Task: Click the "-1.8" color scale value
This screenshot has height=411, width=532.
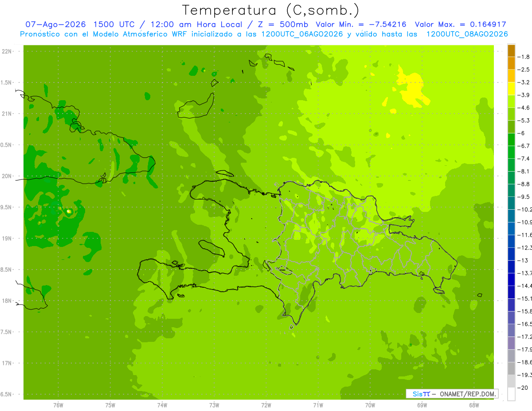Action: click(x=524, y=57)
